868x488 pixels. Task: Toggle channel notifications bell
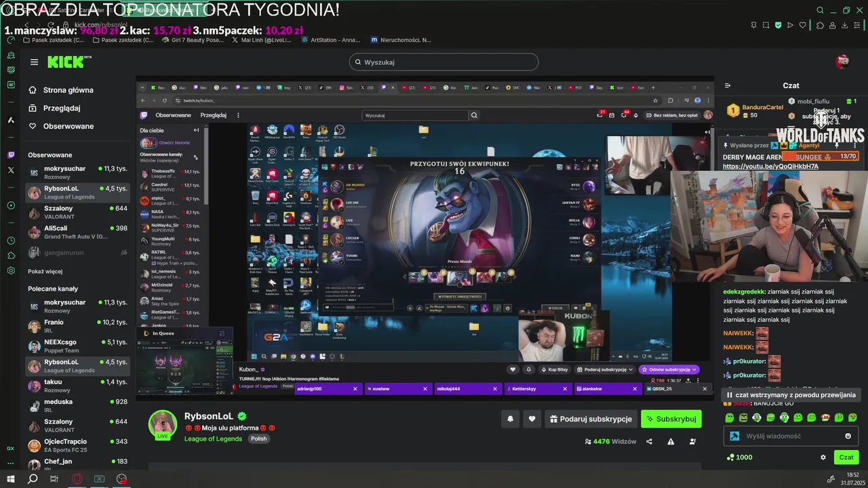click(510, 419)
